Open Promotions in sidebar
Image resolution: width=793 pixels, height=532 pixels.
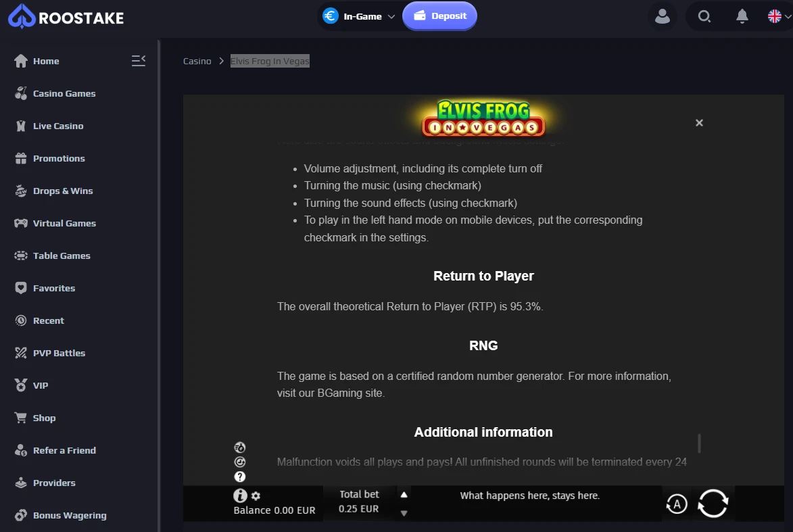pyautogui.click(x=59, y=158)
